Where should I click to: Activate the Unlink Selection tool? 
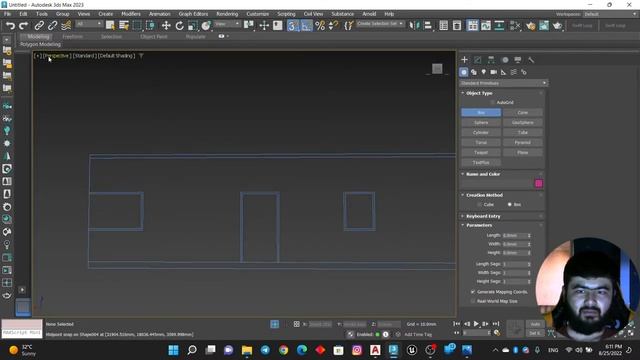(52, 26)
